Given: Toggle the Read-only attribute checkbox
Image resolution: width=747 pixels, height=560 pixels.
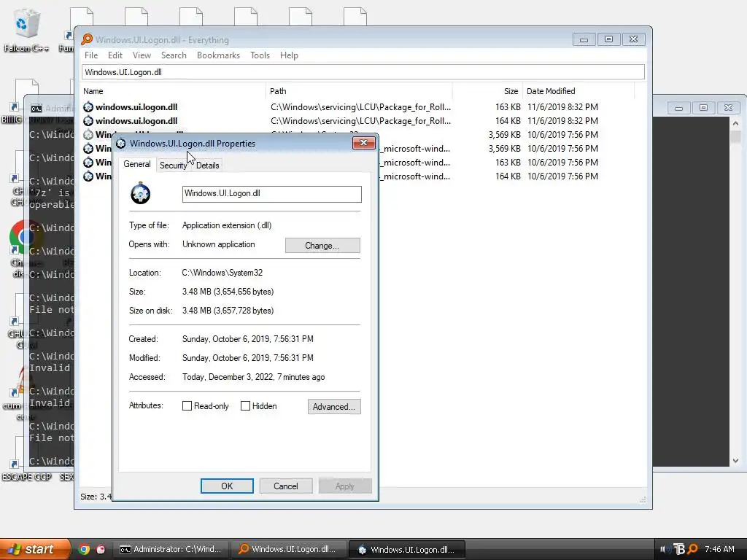Looking at the screenshot, I should point(187,405).
